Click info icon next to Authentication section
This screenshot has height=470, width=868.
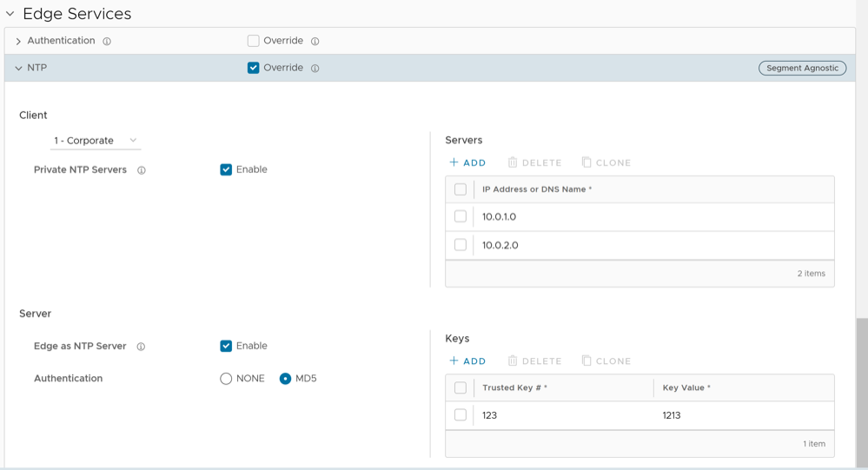[107, 41]
